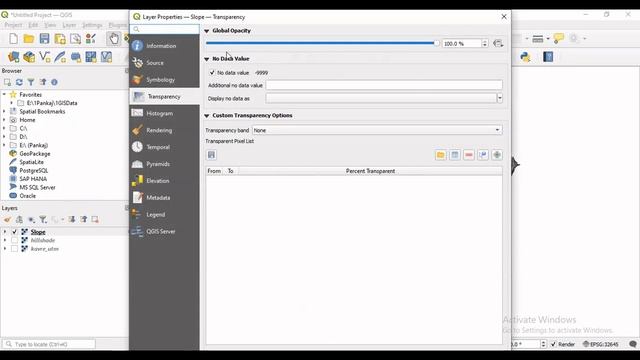The image size is (640, 360).
Task: Click the Layers panel filter legend icon
Action: coord(43,220)
